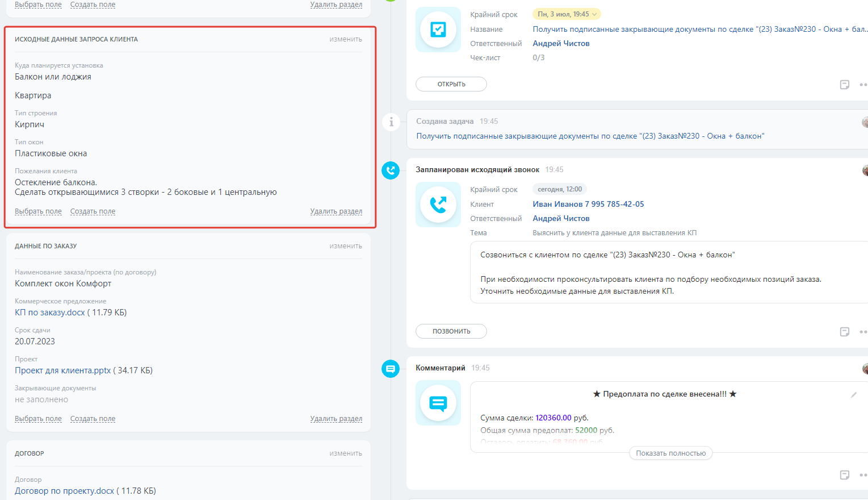Click Удалить раздел in Исходные данные запроса клиента section
The image size is (868, 500).
pos(336,211)
